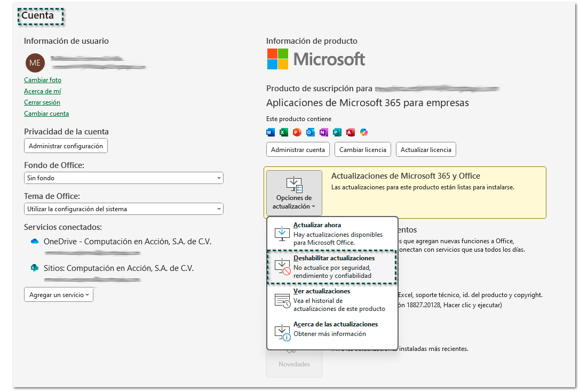The height and width of the screenshot is (392, 580).
Task: Click the Información de producto heading
Action: (x=312, y=41)
